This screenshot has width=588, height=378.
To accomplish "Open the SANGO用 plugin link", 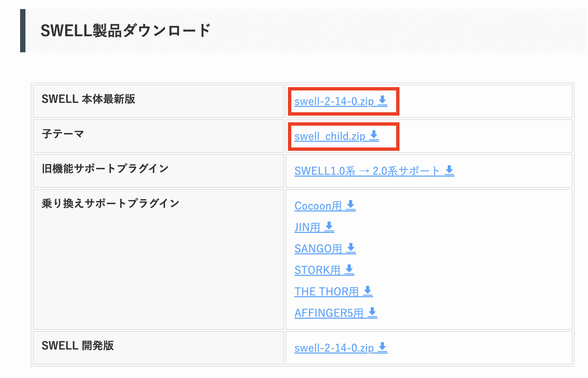I will coord(318,249).
